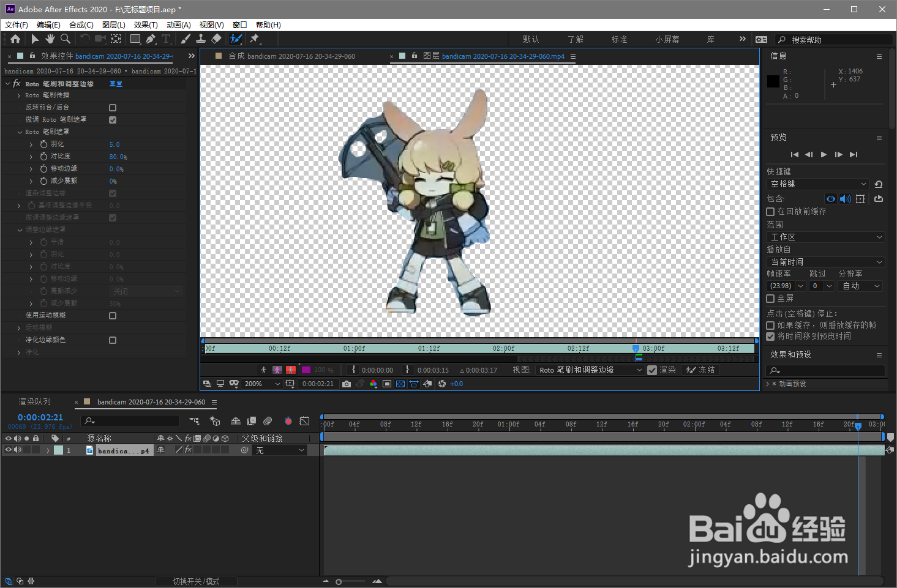Click the reset preview settings icon
This screenshot has height=588, width=897.
pos(879,184)
